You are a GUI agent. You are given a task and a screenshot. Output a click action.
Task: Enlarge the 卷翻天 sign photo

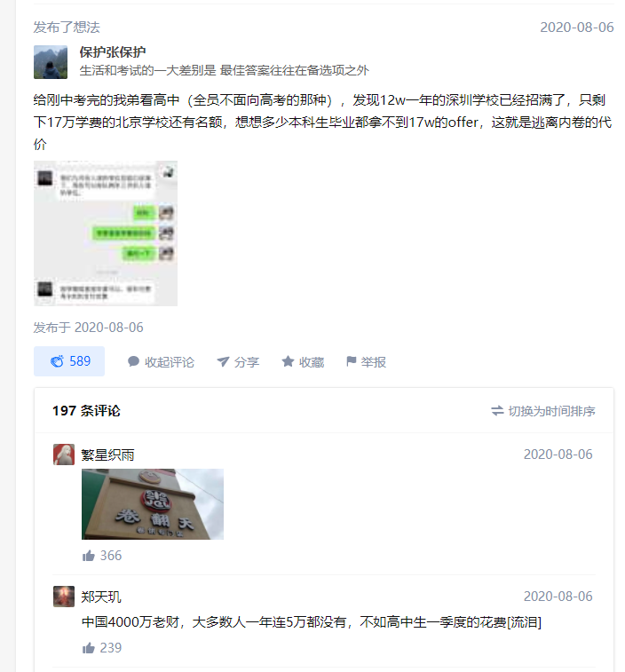point(153,504)
